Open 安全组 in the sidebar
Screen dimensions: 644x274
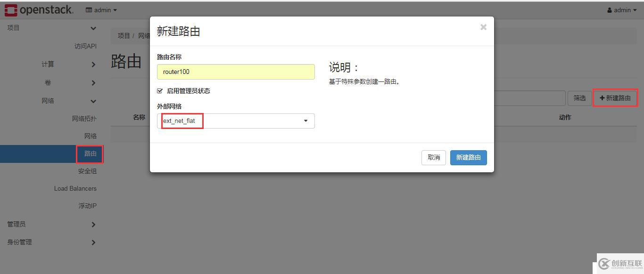click(87, 171)
